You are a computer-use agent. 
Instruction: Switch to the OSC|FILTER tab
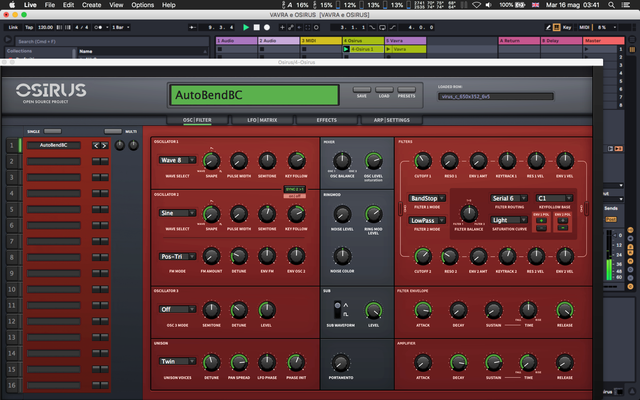[x=197, y=120]
